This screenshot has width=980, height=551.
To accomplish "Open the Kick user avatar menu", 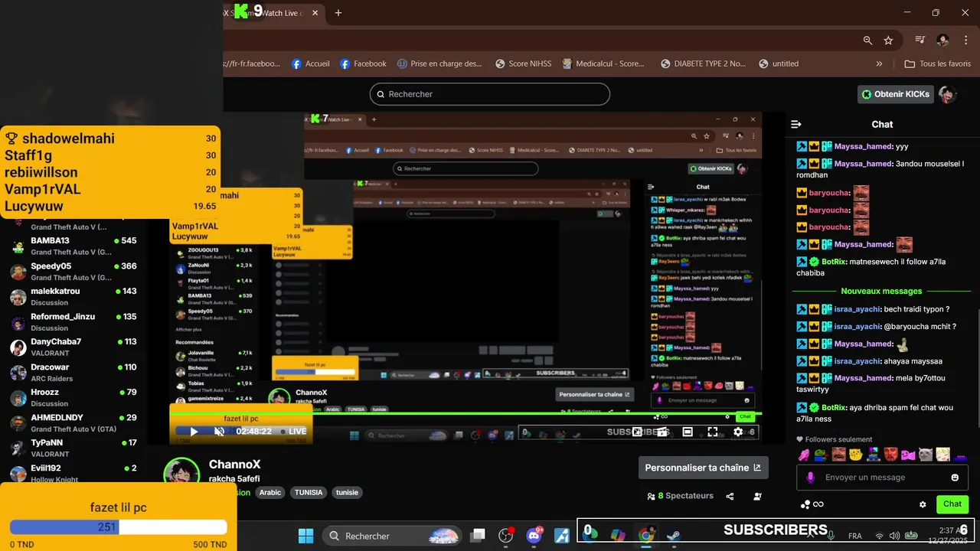I will [x=948, y=94].
